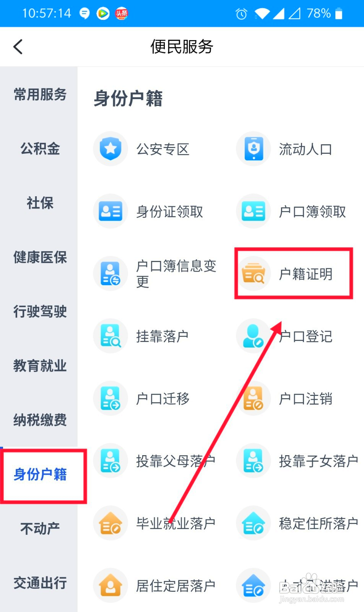Open 行驶驾驶 sidebar category

(x=40, y=311)
